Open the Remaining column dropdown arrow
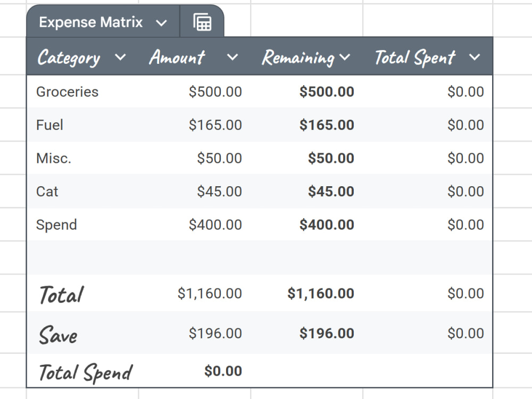 coord(344,57)
